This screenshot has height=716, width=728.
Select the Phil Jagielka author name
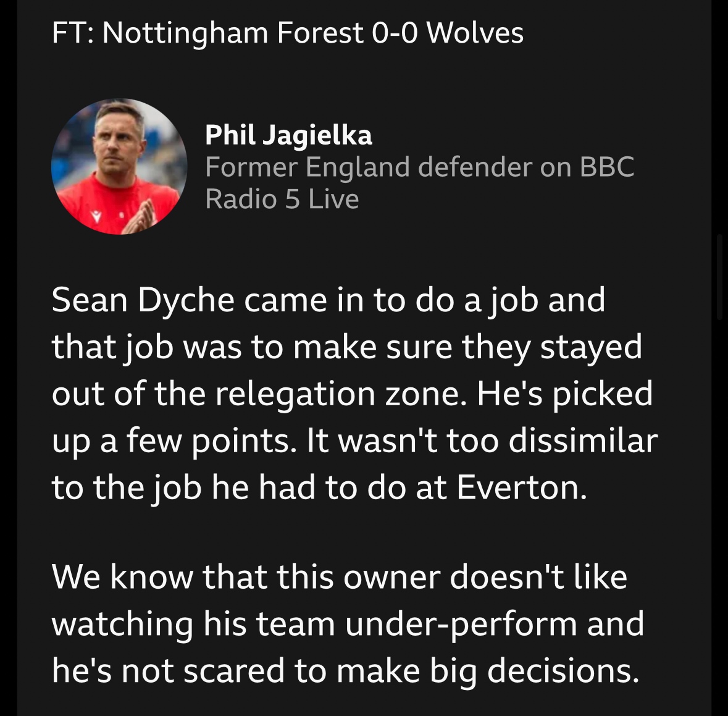point(288,135)
